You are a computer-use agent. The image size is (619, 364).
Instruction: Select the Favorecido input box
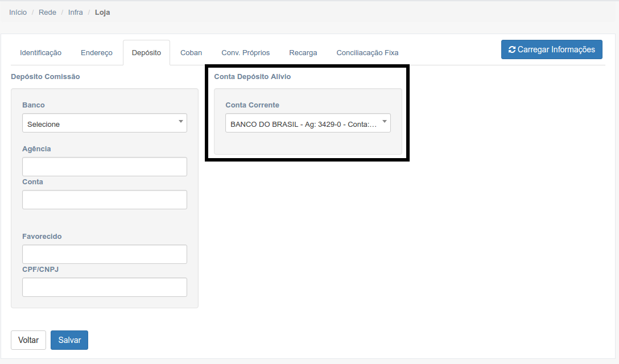[x=105, y=254]
